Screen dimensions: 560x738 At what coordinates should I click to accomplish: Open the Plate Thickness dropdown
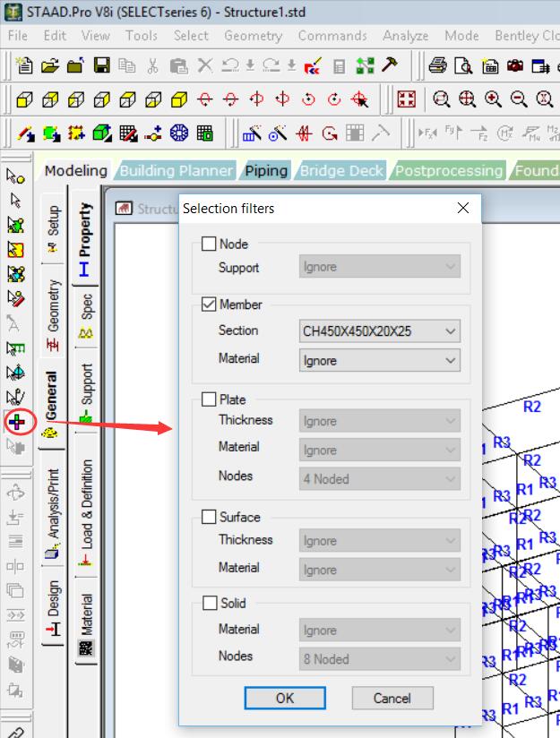tap(380, 421)
